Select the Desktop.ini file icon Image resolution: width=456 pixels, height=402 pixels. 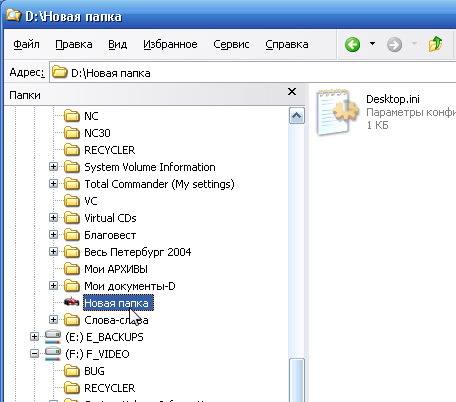(x=337, y=112)
